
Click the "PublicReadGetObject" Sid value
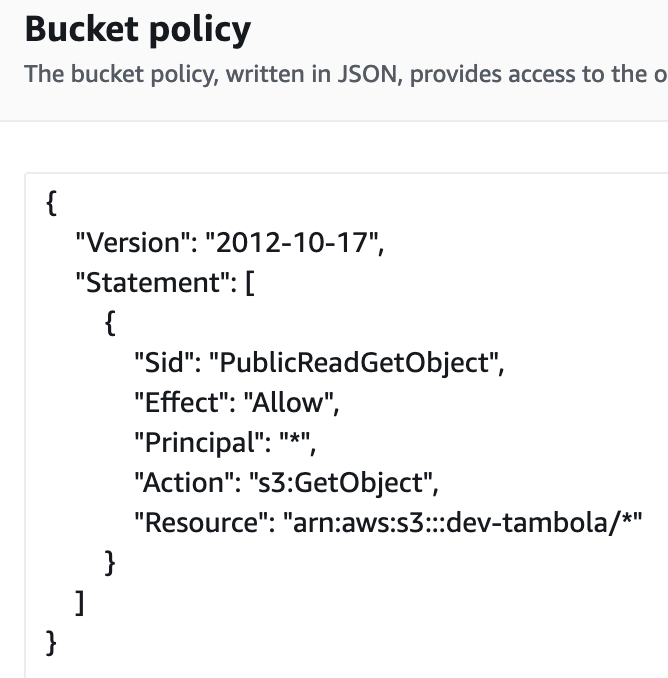[x=352, y=362]
